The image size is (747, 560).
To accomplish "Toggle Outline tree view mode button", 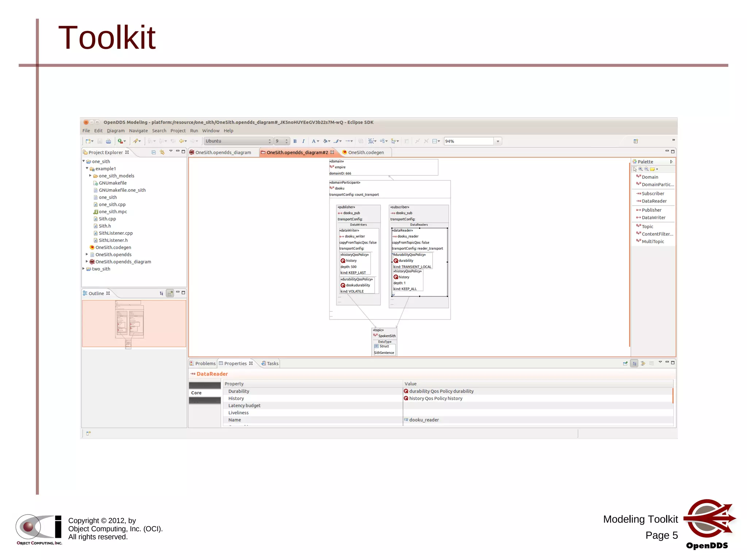I will (162, 293).
